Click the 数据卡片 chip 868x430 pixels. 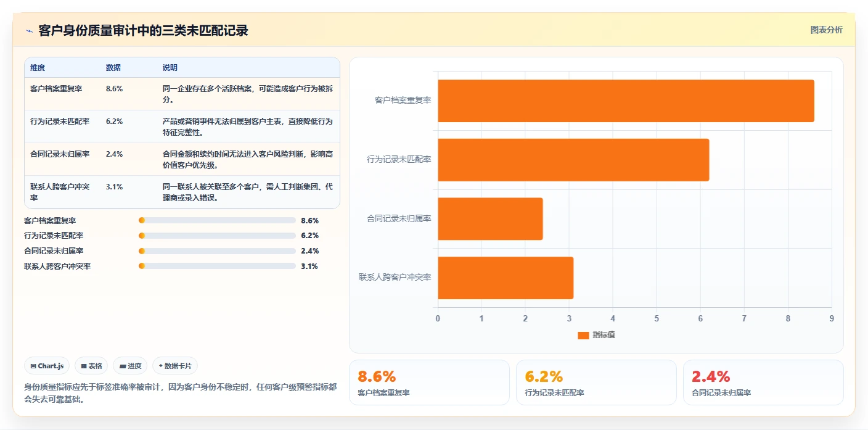(x=175, y=366)
